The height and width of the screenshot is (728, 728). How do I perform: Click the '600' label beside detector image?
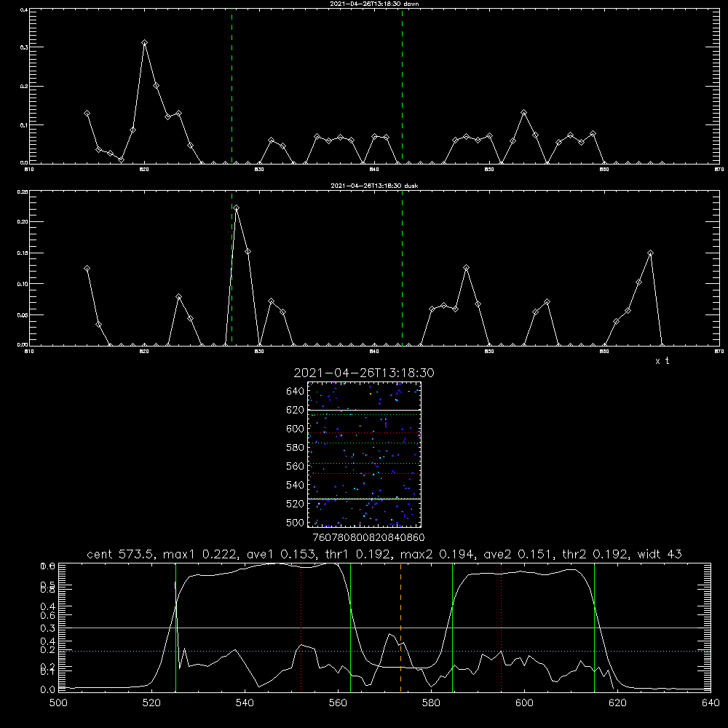click(x=296, y=429)
